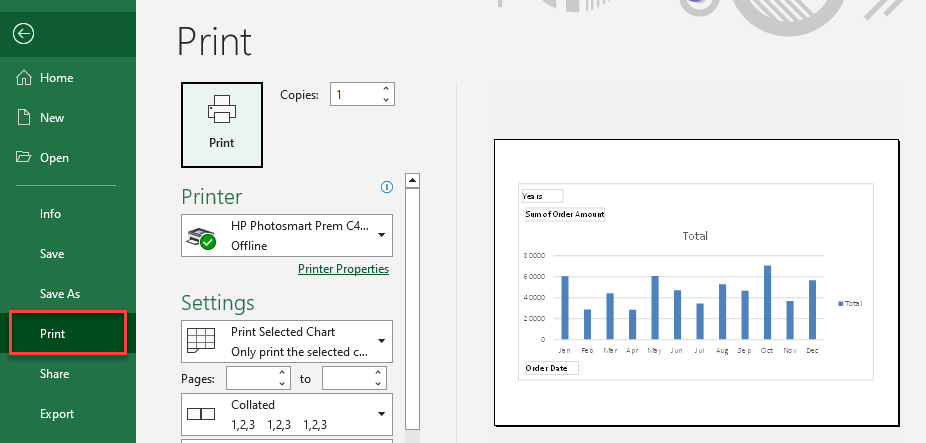Click the Collated pages icon
Image resolution: width=926 pixels, height=443 pixels.
[x=202, y=414]
